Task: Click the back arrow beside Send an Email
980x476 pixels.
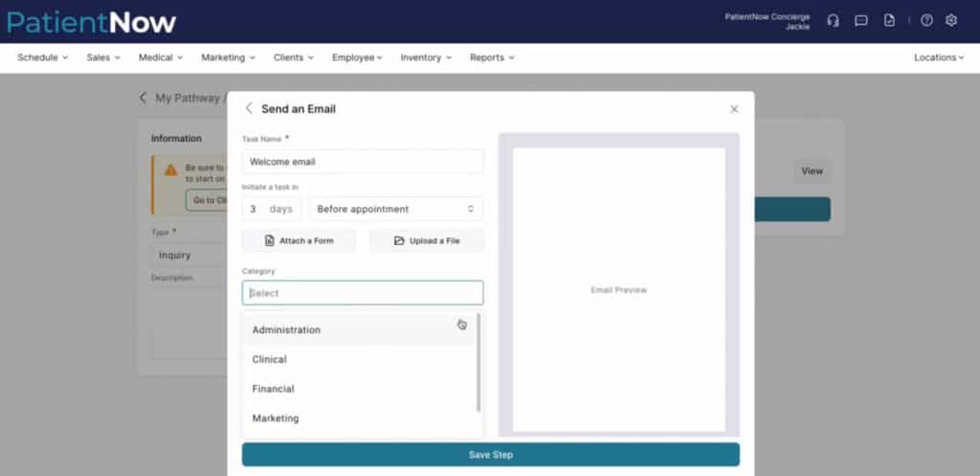Action: pos(249,109)
